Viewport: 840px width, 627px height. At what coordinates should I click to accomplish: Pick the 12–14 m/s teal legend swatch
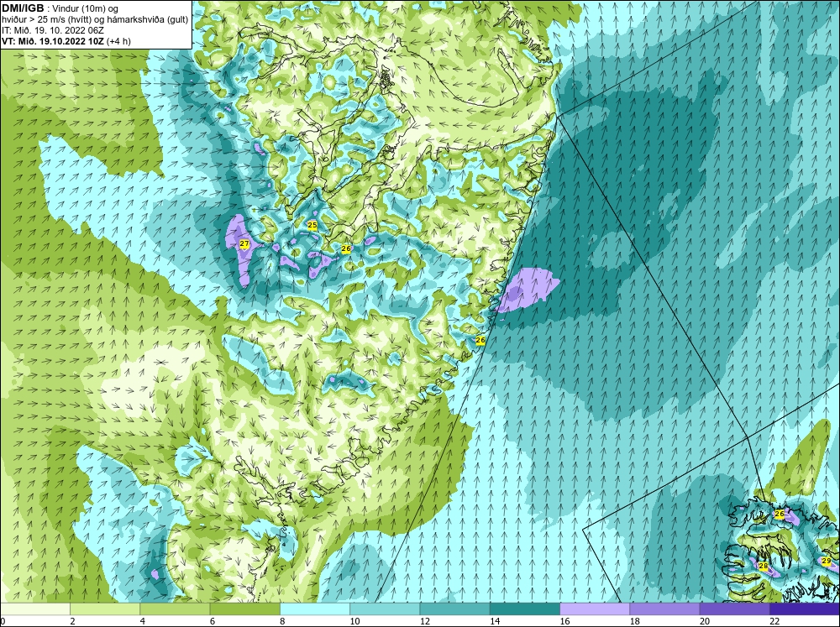coord(454,609)
